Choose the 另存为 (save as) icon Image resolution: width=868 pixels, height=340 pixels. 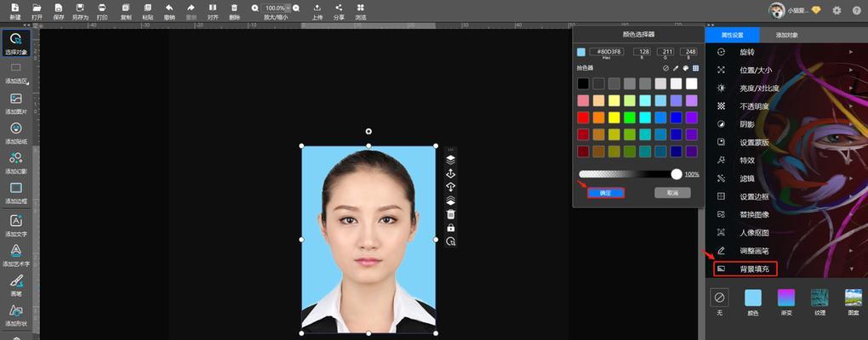coord(80,8)
